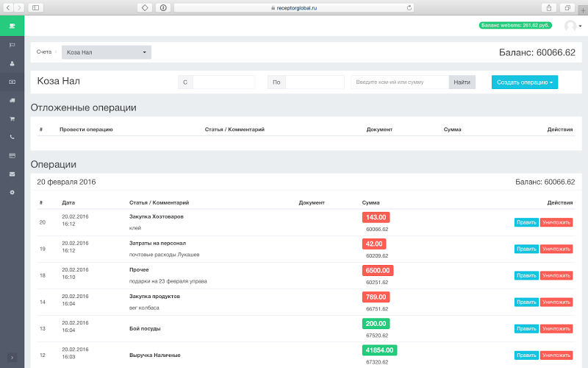Click comment 'почтовые расходы Лукашев'

coord(164,255)
